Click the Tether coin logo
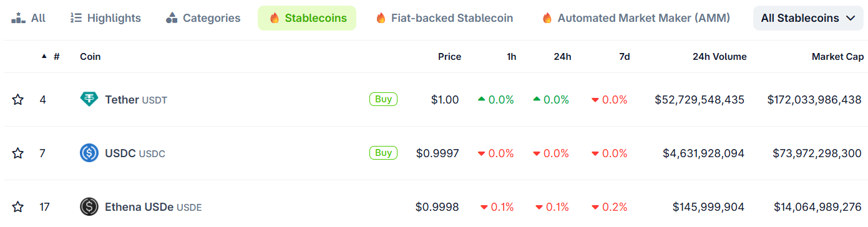This screenshot has height=227, width=868. 89,99
